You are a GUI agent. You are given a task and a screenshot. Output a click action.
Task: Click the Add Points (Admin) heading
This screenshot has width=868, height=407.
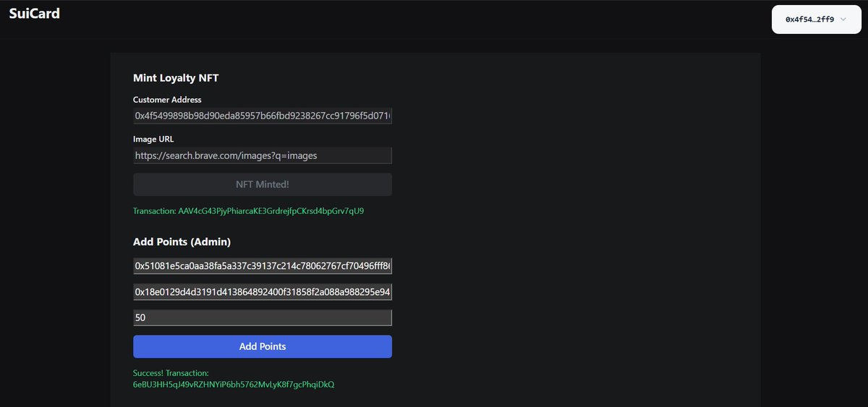(x=182, y=241)
